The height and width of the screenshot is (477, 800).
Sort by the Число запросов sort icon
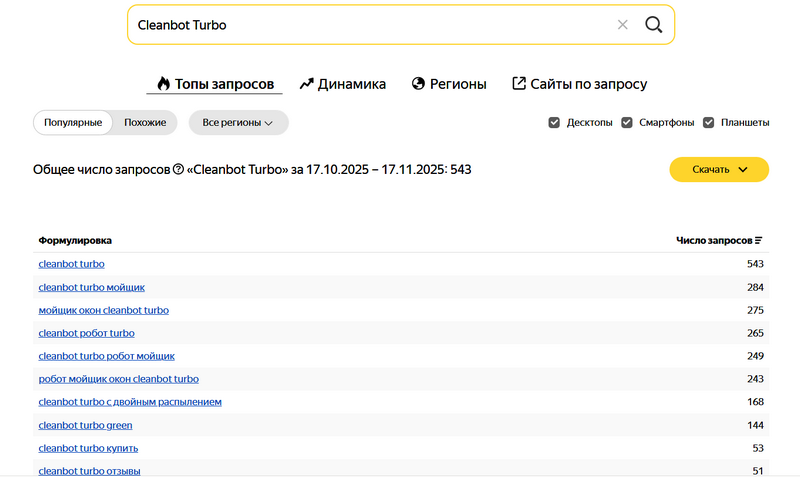pyautogui.click(x=759, y=241)
